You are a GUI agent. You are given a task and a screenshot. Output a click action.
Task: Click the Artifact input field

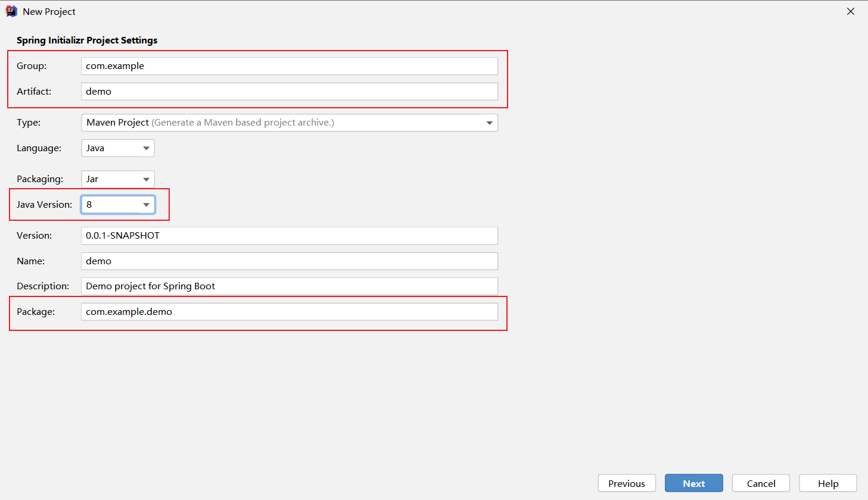[290, 92]
